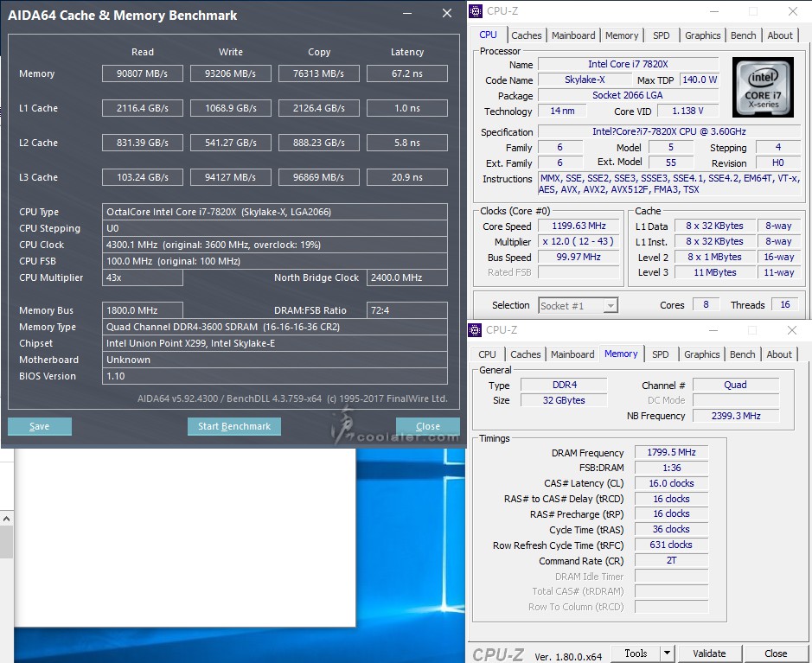The height and width of the screenshot is (663, 812).
Task: Click the NB Frequency 2399.3 MHz value
Action: pos(736,416)
